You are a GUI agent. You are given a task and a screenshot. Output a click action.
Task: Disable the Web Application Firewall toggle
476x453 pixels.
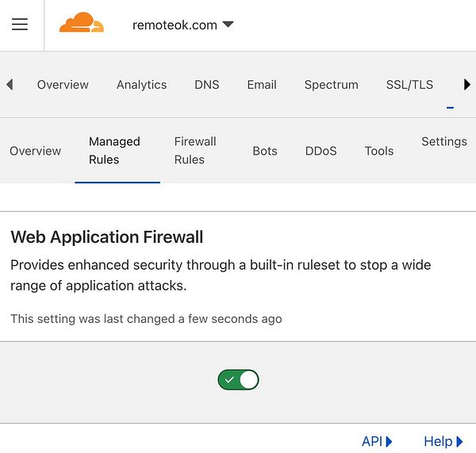coord(238,380)
